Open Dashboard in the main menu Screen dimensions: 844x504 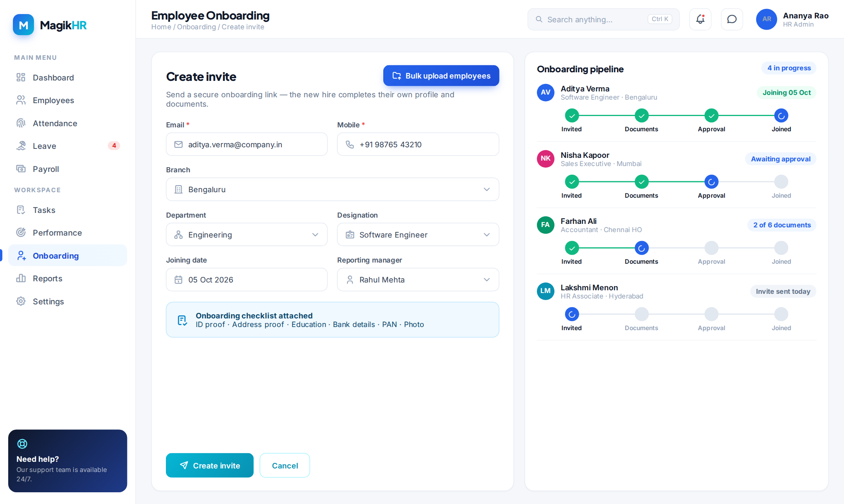[x=68, y=78]
